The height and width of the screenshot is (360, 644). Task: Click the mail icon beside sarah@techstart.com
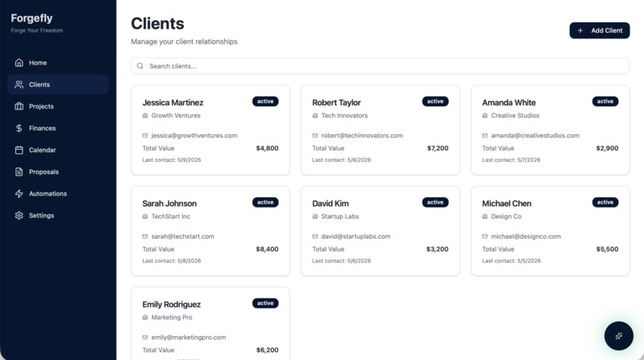tap(145, 236)
